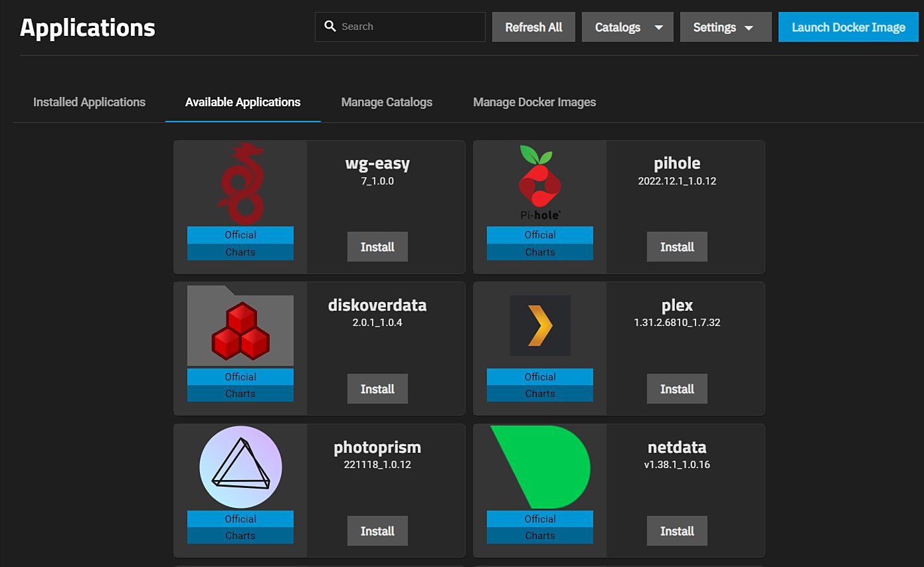Open the Settings dropdown
Image resolution: width=924 pixels, height=567 pixels.
(726, 27)
